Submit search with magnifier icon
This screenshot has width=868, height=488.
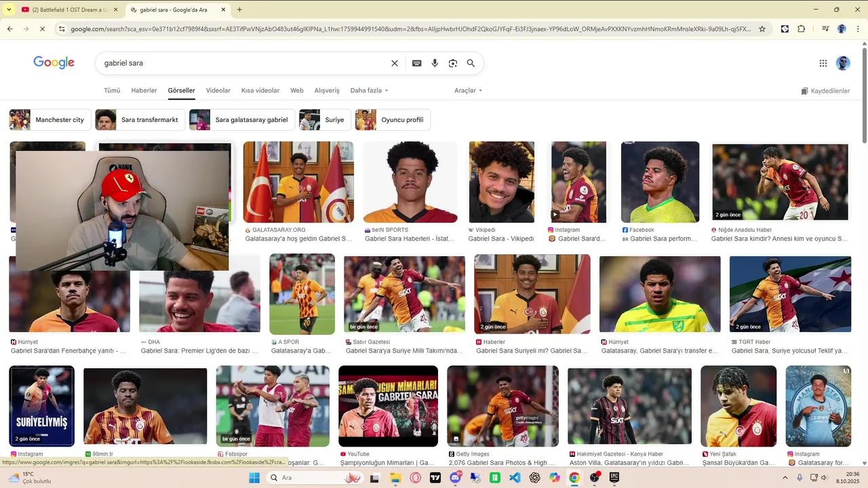pos(471,63)
